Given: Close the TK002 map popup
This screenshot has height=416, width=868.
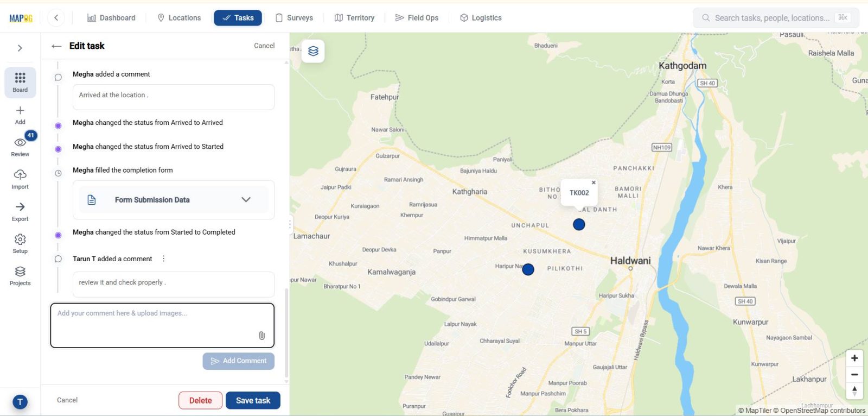Looking at the screenshot, I should pos(593,182).
